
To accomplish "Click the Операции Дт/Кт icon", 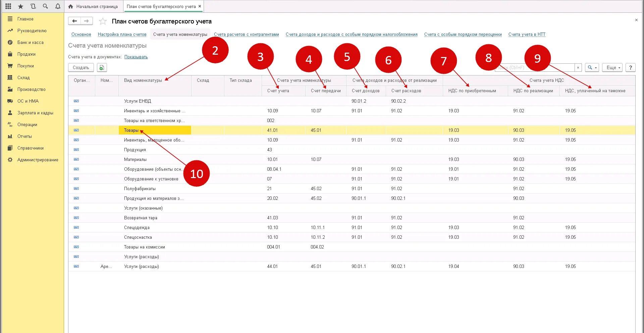I will pyautogui.click(x=10, y=124).
